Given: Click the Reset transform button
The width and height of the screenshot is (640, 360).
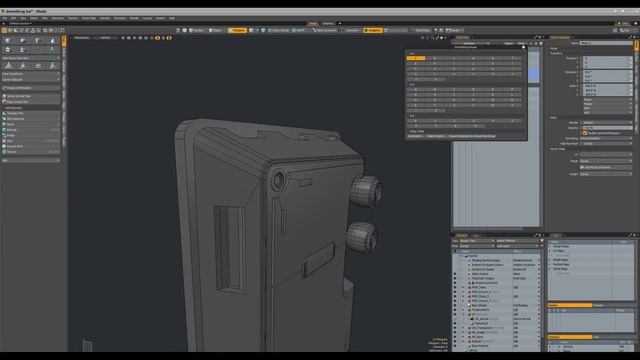Looking at the screenshot, I should [607, 100].
